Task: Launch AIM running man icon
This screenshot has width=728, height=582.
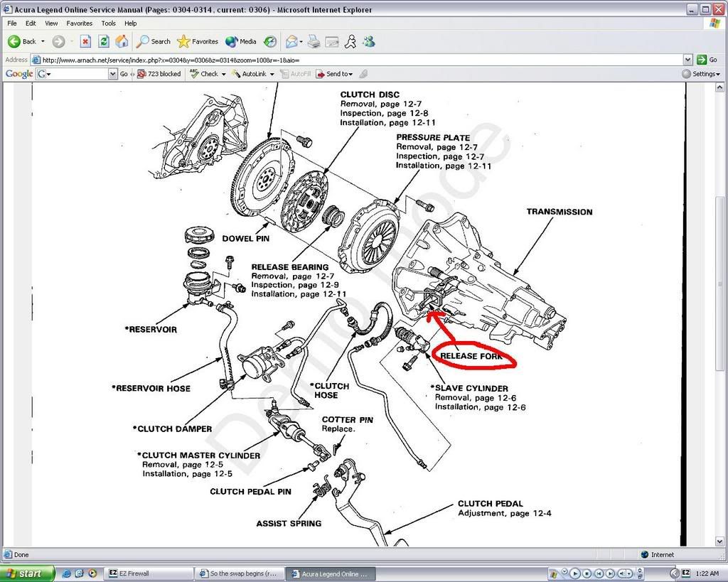Action: pyautogui.click(x=350, y=42)
